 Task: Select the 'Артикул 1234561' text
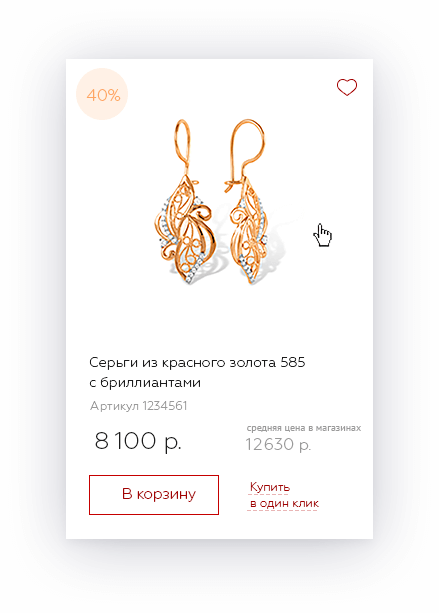tap(138, 406)
